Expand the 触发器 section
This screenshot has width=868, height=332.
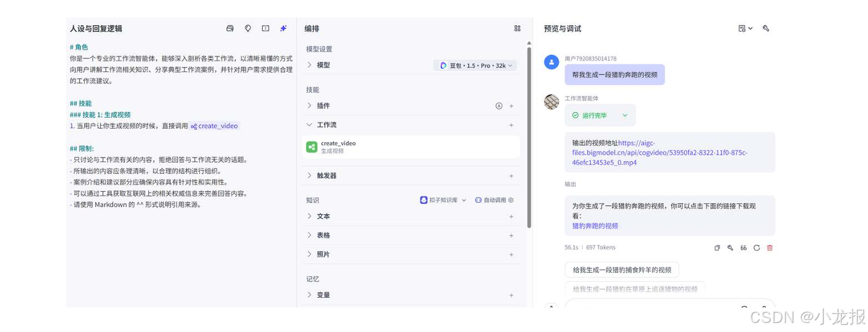point(309,176)
